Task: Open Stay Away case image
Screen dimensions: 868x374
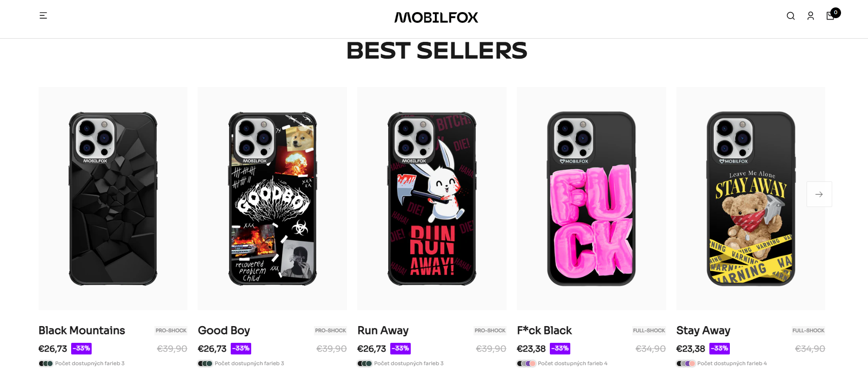Action: pos(751,199)
